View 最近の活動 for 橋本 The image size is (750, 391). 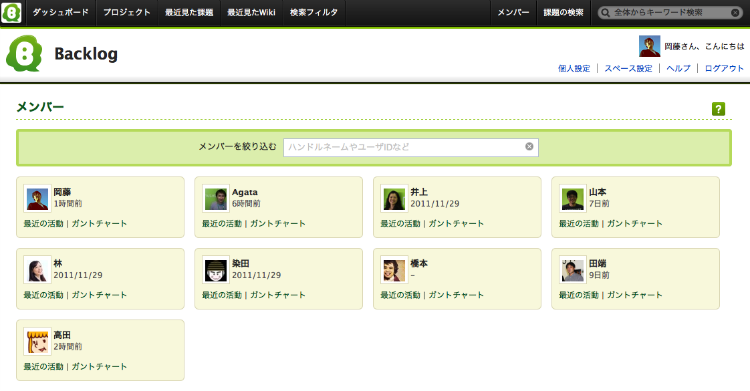[400, 295]
